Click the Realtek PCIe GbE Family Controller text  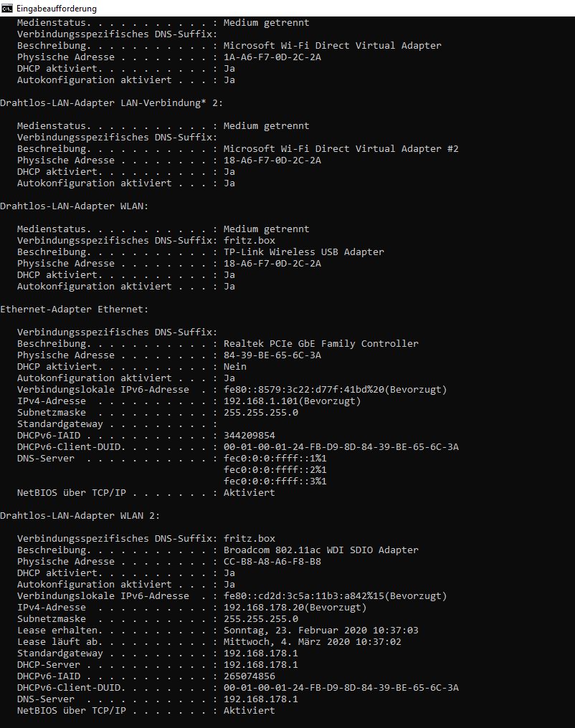point(321,343)
